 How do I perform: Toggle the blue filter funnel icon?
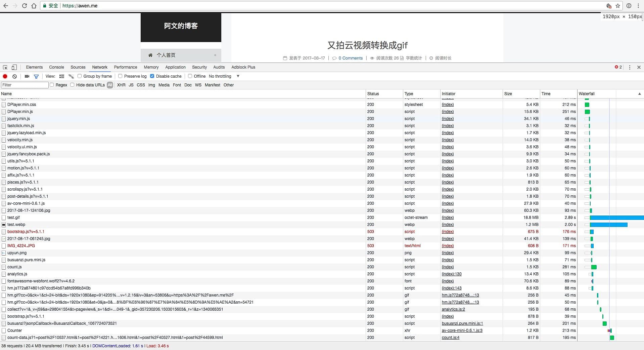pyautogui.click(x=36, y=76)
